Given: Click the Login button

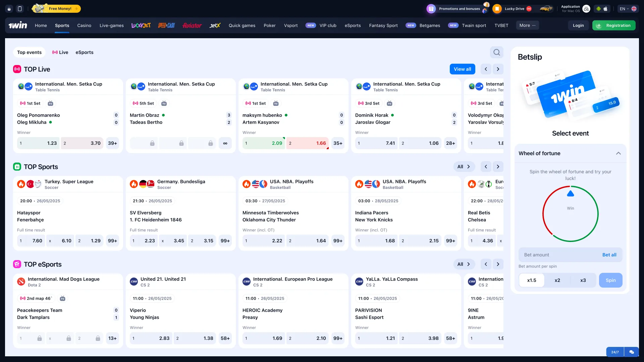Looking at the screenshot, I should point(578,25).
